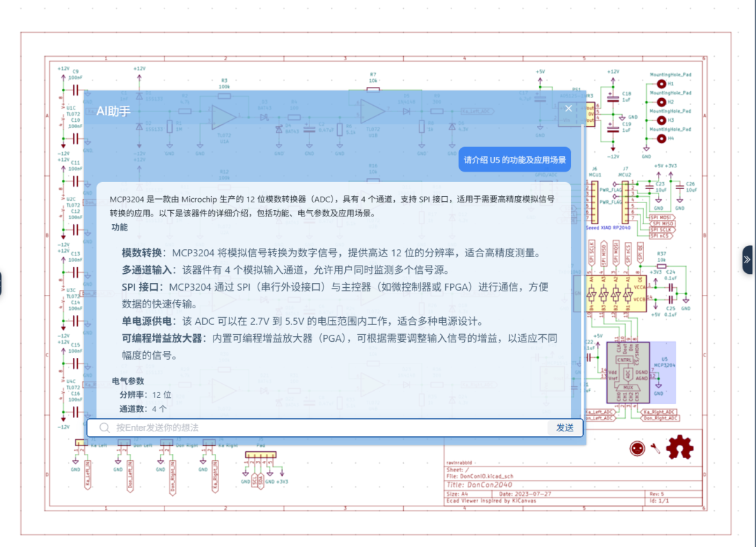This screenshot has height=547, width=756.
Task: Select capacitor C24 0.1uF symbol
Action: coord(671,287)
